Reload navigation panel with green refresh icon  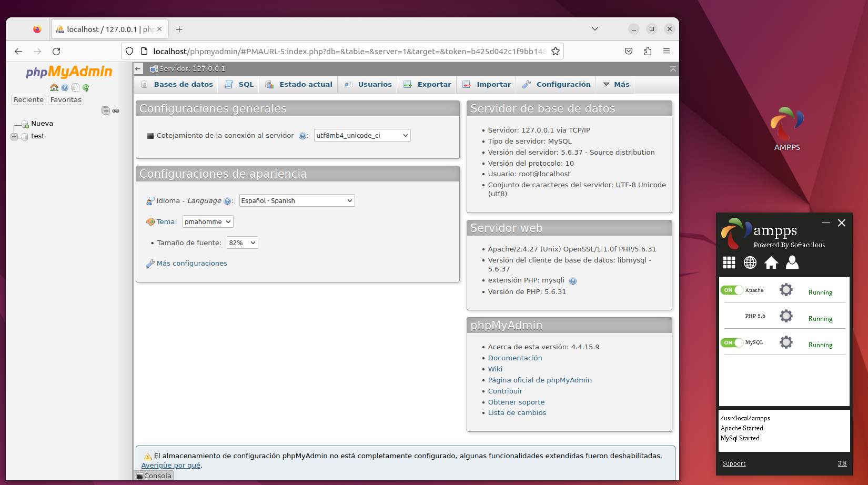(x=86, y=87)
